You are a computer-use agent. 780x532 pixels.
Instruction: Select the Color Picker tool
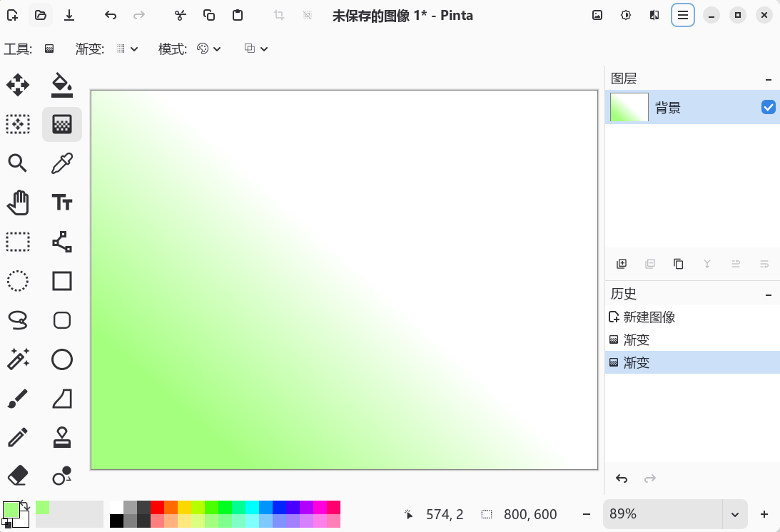pyautogui.click(x=62, y=163)
